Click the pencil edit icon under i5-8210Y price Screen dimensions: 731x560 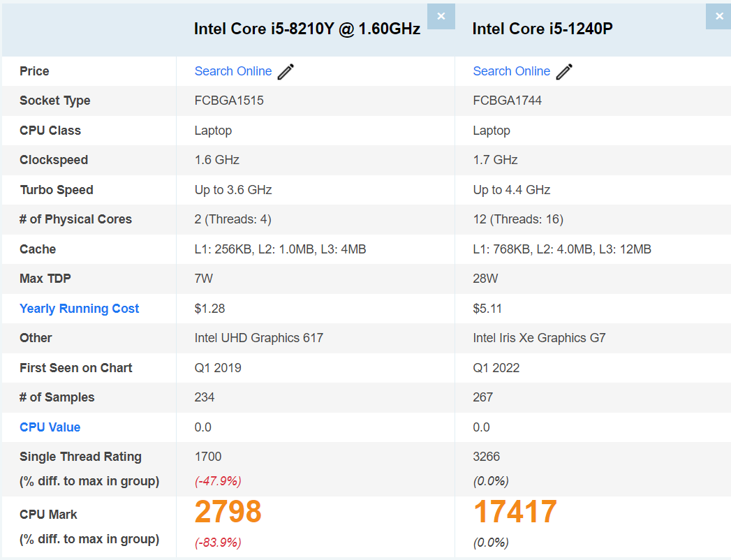pyautogui.click(x=286, y=72)
